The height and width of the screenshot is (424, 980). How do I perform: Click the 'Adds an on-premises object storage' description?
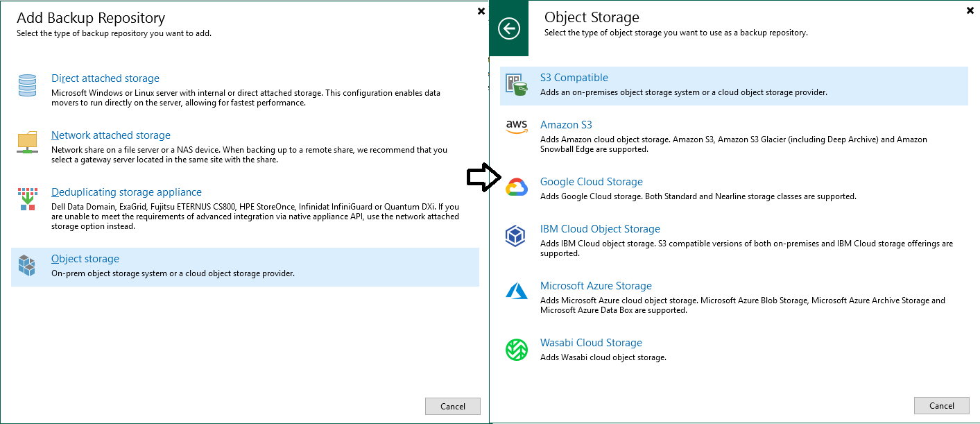684,92
